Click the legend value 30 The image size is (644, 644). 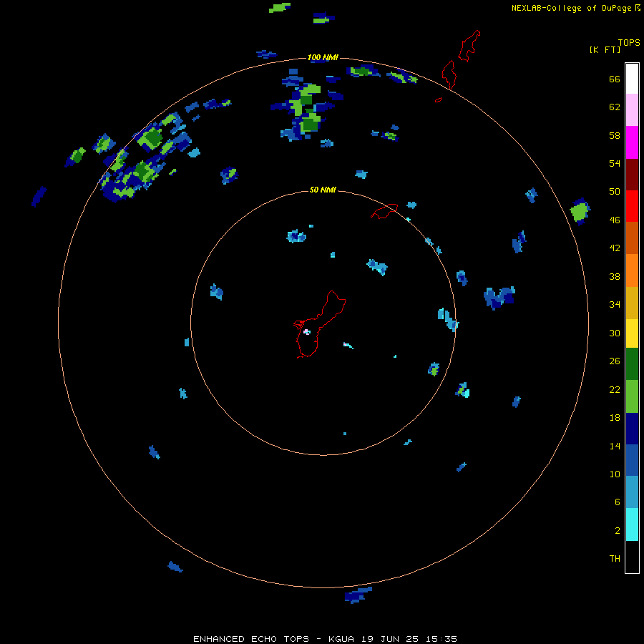(615, 333)
